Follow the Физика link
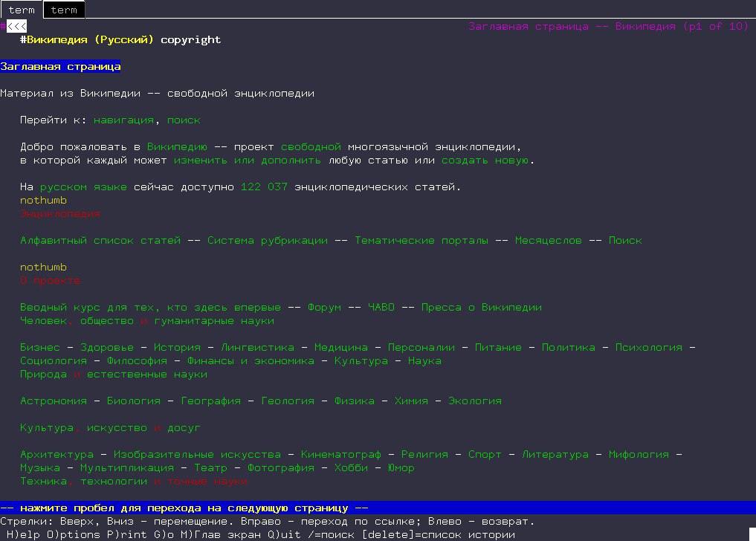 pyautogui.click(x=355, y=401)
